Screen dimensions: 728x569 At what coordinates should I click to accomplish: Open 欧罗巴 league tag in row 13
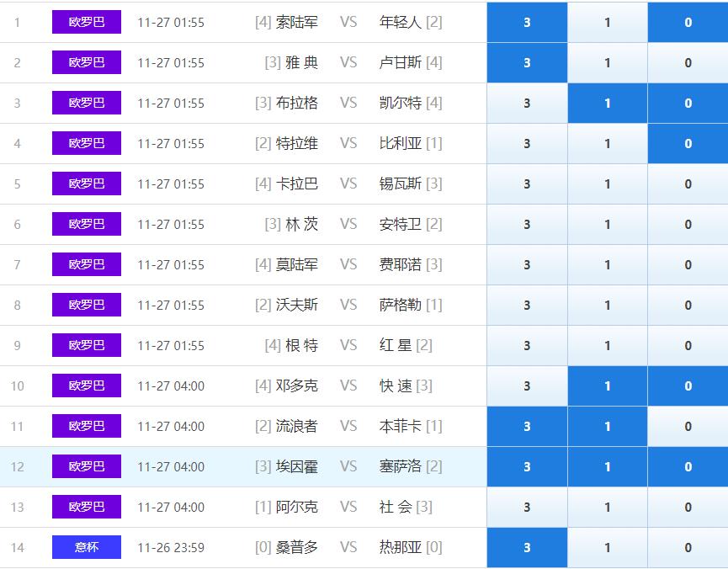[87, 507]
